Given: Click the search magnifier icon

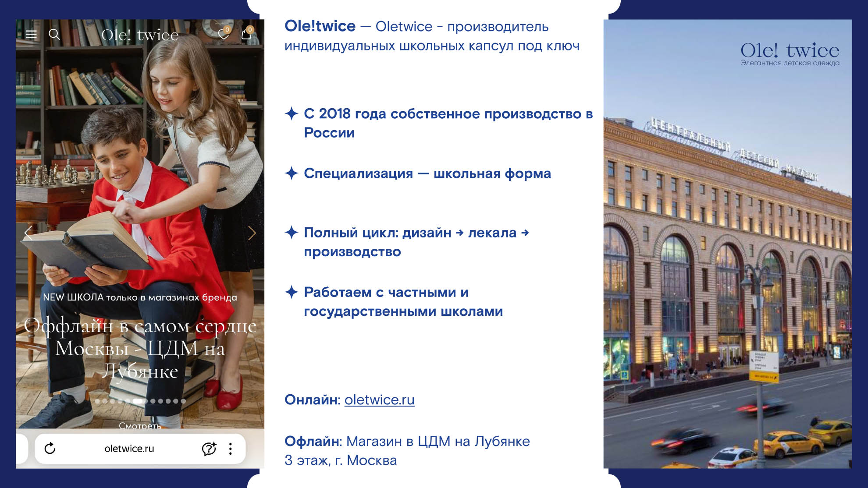Looking at the screenshot, I should [54, 34].
